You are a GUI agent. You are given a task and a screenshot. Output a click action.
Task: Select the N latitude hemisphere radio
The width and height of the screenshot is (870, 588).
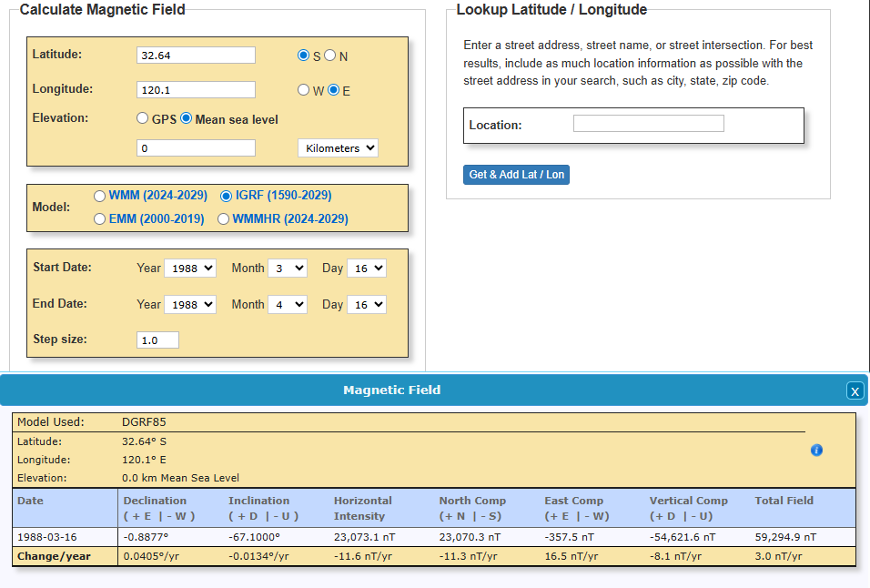(x=330, y=56)
